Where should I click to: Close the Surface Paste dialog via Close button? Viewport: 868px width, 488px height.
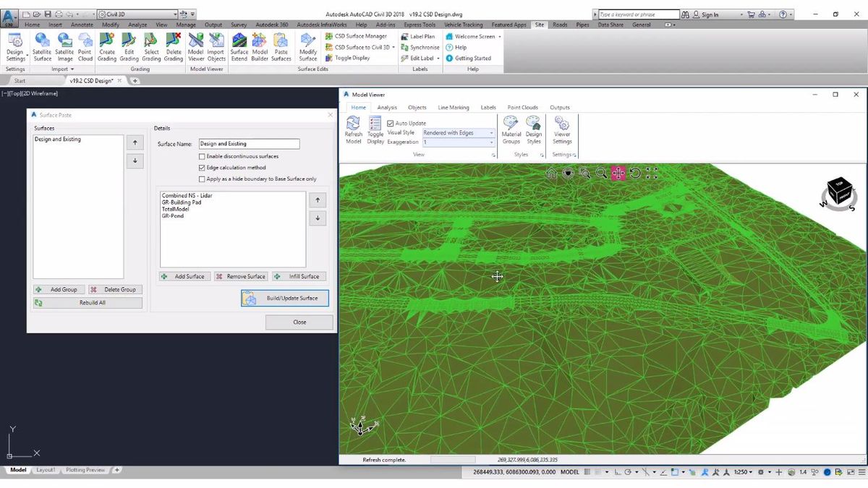(x=299, y=322)
